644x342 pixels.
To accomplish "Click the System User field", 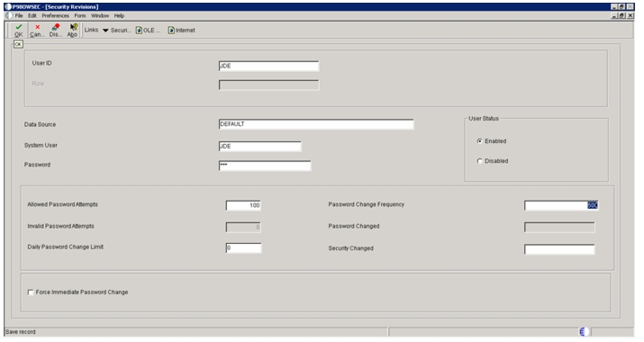I will click(260, 147).
